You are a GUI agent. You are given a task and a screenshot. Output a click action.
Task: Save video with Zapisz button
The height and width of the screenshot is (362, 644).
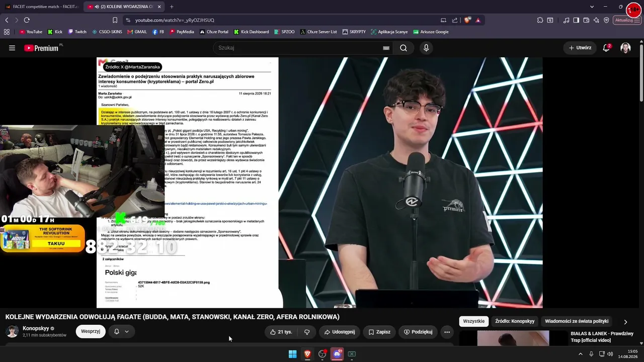pyautogui.click(x=379, y=332)
